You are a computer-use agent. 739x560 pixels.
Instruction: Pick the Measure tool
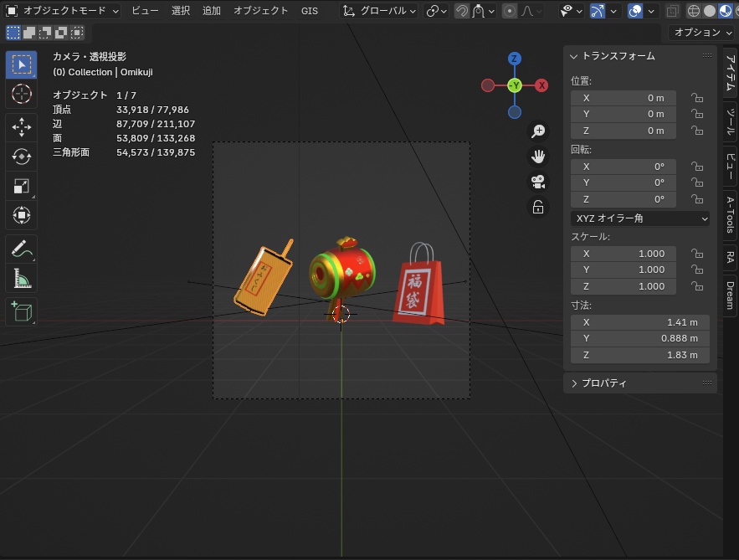21,278
